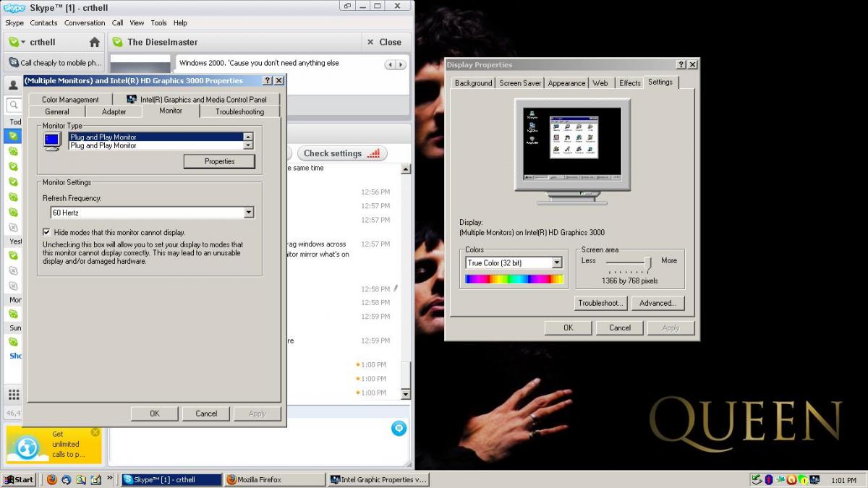The width and height of the screenshot is (868, 488).
Task: Click help question mark in graphics properties
Action: pos(267,81)
